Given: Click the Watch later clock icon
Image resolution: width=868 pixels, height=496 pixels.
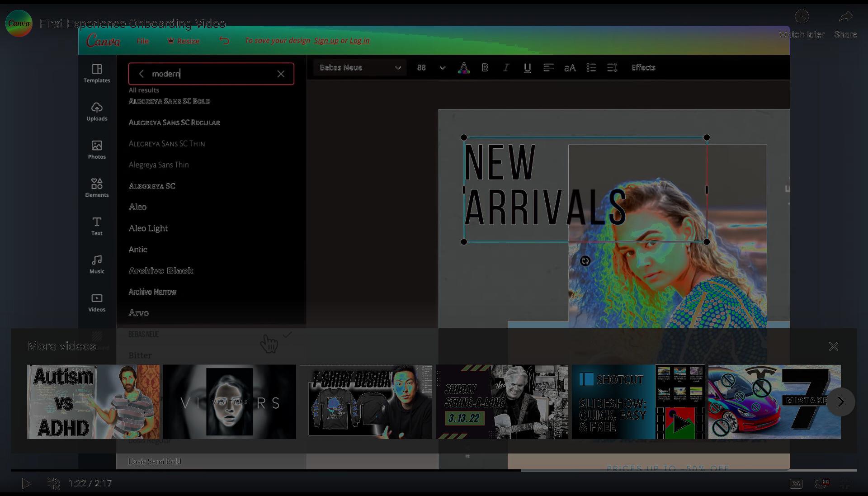Looking at the screenshot, I should [802, 17].
